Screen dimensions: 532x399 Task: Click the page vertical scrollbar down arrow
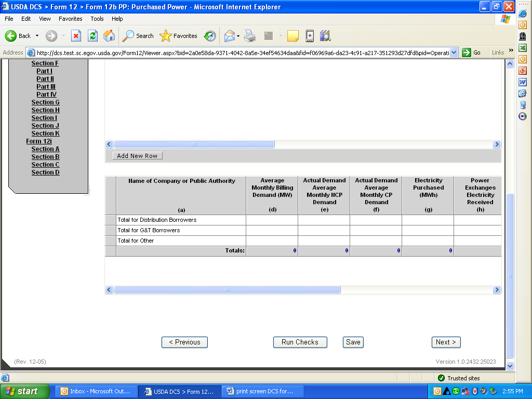(510, 366)
